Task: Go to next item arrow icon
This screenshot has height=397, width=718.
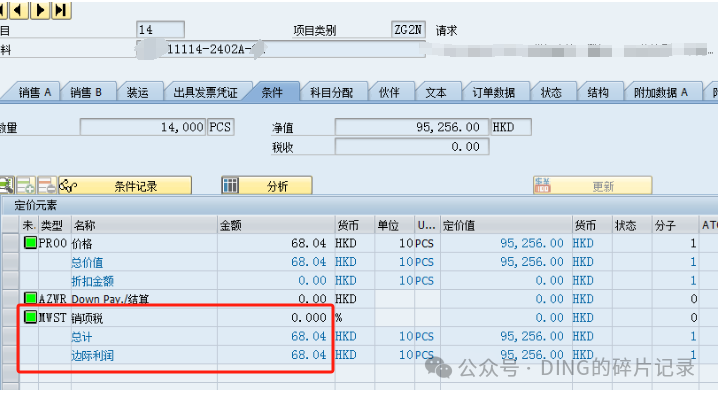Action: 40,10
